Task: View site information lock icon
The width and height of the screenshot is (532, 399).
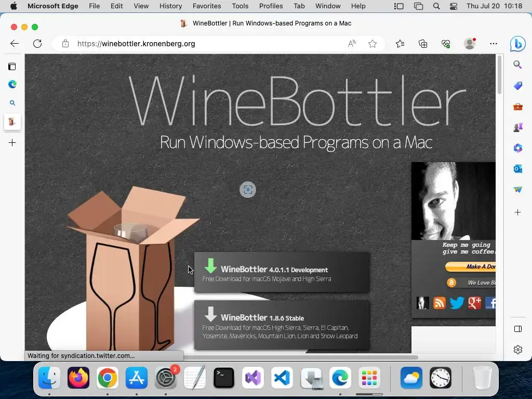Action: pos(65,44)
